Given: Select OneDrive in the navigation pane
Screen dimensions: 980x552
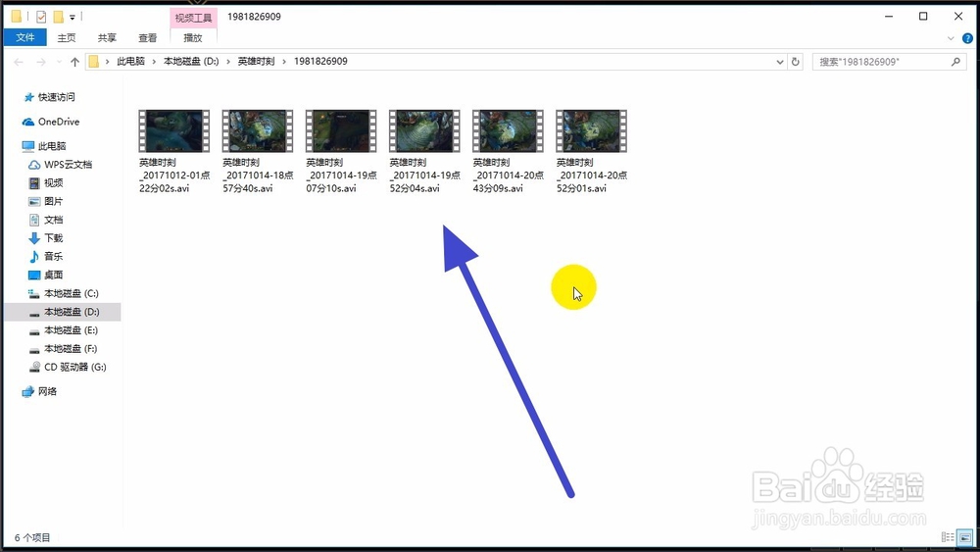Looking at the screenshot, I should tap(51, 122).
